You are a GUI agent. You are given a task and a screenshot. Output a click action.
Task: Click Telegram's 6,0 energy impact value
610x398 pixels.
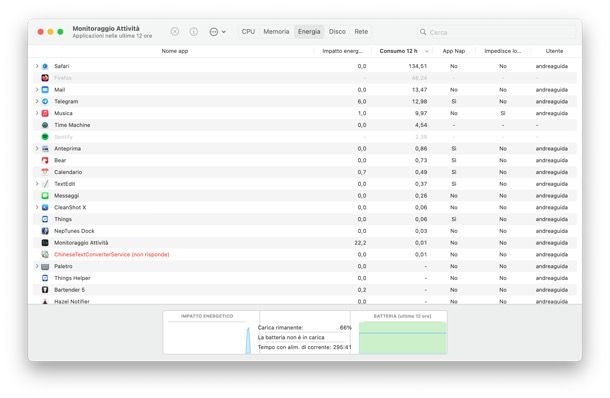[362, 102]
